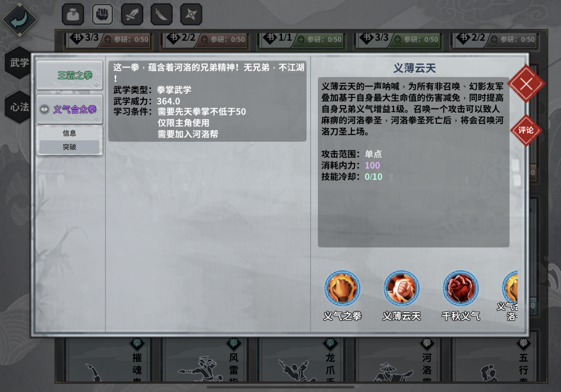This screenshot has width=561, height=392.
Task: Open the 信息 sub-item
Action: (69, 133)
